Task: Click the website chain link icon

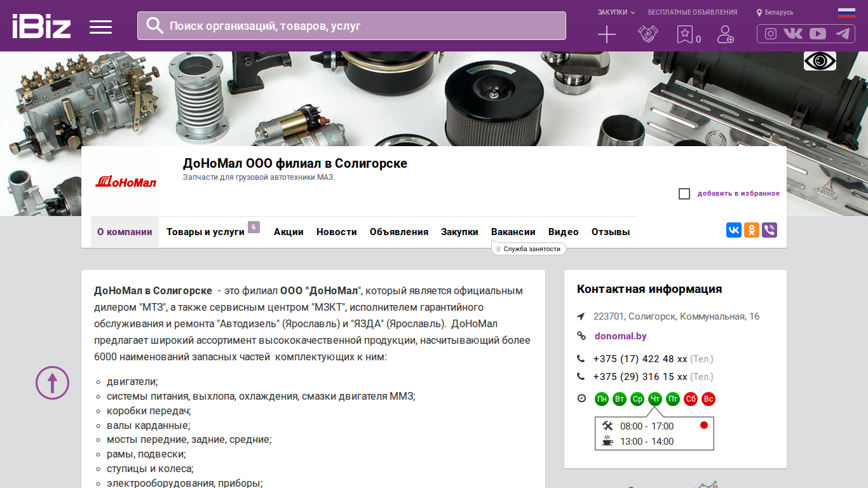Action: coord(581,335)
